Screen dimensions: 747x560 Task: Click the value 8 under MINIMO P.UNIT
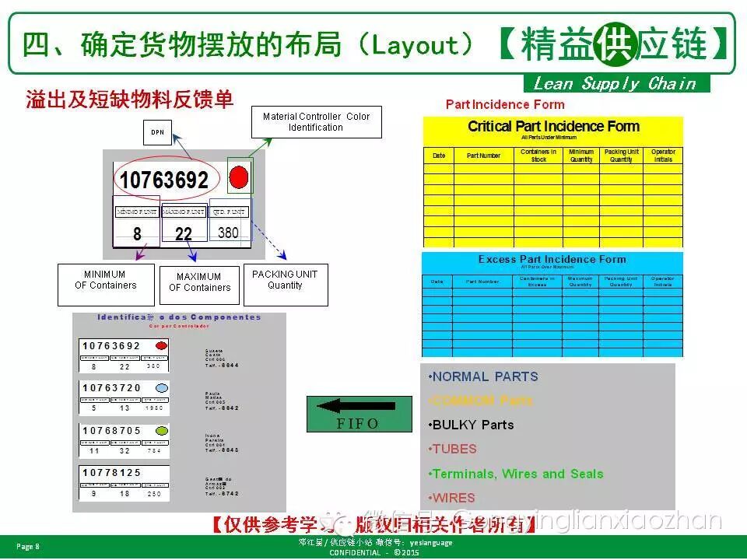137,234
